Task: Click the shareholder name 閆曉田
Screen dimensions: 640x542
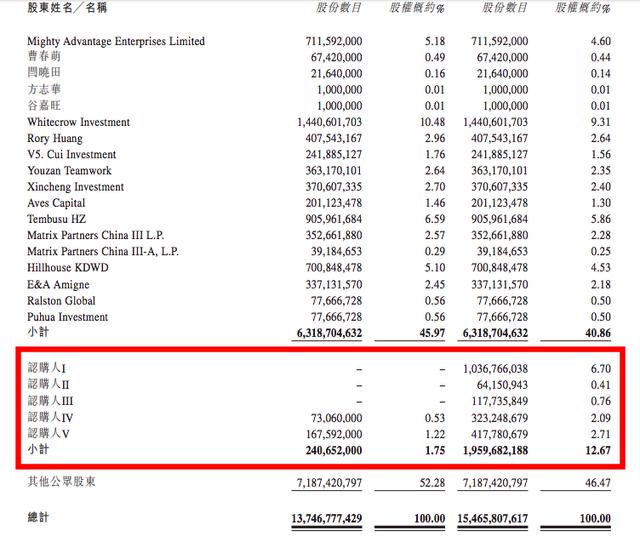Action: tap(44, 73)
